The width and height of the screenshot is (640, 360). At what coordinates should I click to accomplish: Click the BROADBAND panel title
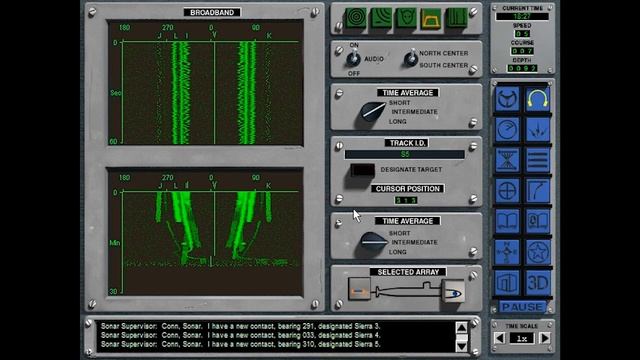[212, 12]
